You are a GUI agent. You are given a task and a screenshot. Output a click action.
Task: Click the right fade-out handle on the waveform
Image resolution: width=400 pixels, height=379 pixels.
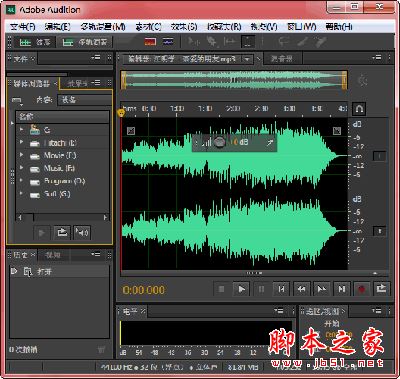(337, 130)
